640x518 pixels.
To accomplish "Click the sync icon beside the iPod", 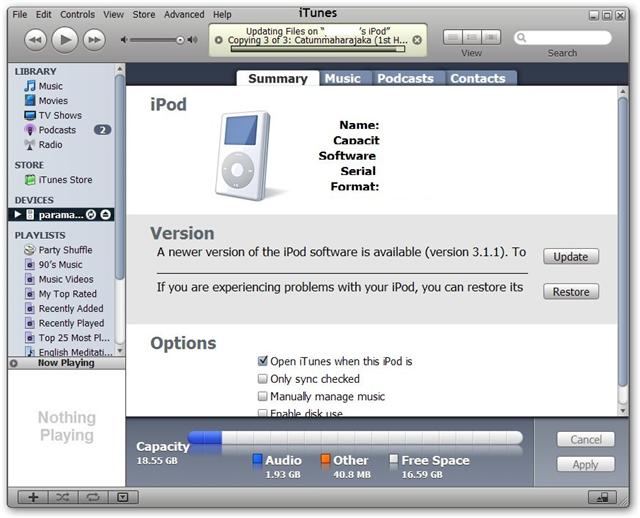I will pos(91,215).
